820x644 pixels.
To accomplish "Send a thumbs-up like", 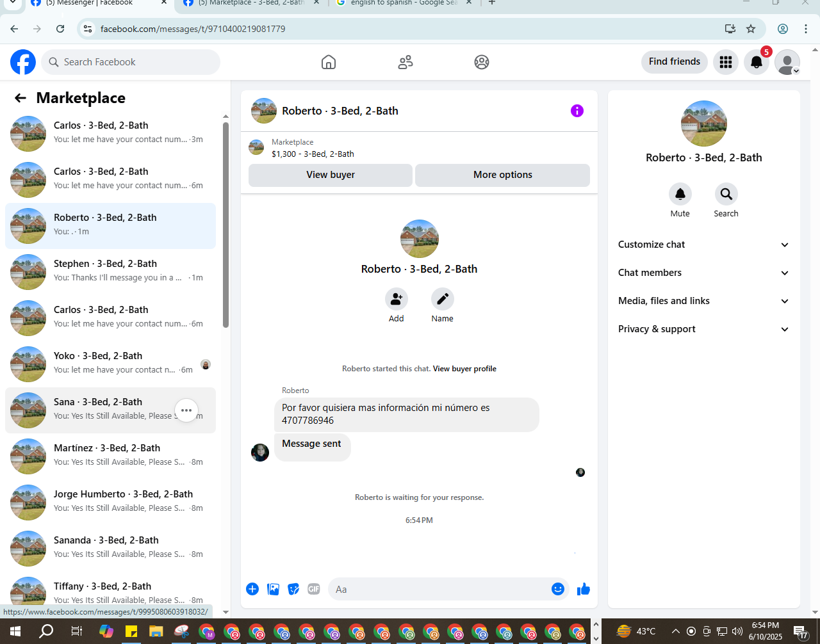I will pyautogui.click(x=584, y=589).
